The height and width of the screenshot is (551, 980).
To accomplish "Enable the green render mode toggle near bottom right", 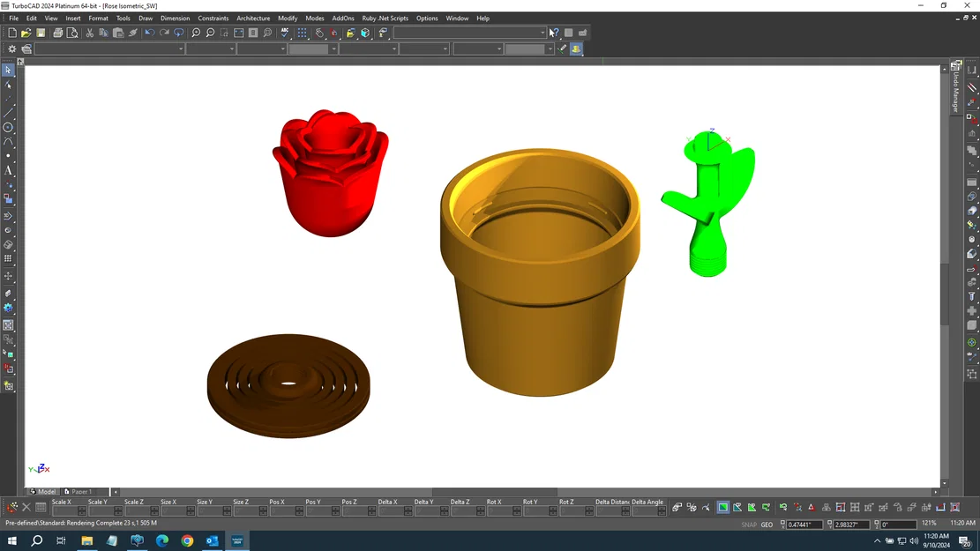I will [x=723, y=507].
